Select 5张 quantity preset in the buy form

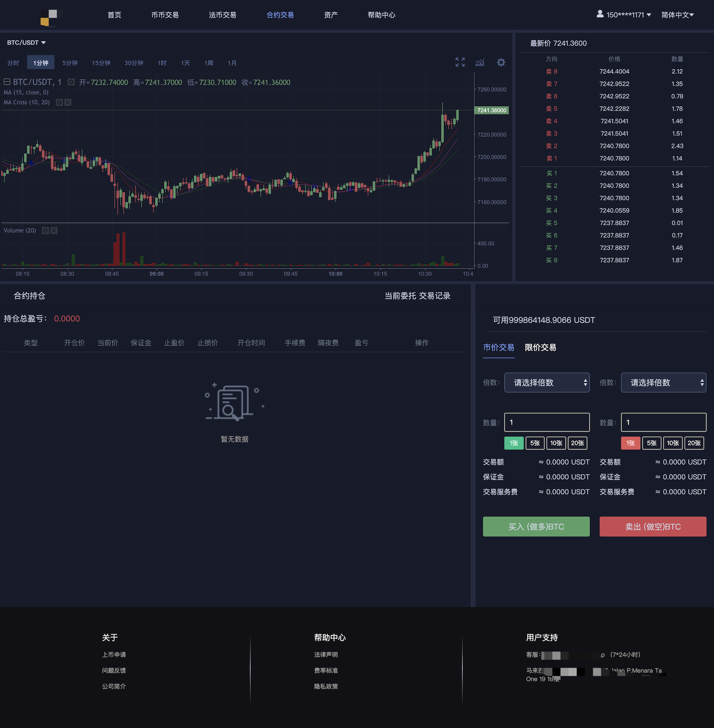pyautogui.click(x=535, y=443)
